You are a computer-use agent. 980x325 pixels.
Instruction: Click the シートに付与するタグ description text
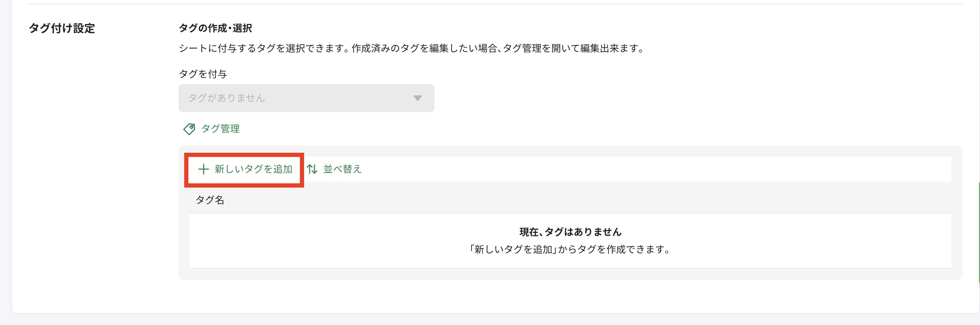point(411,48)
